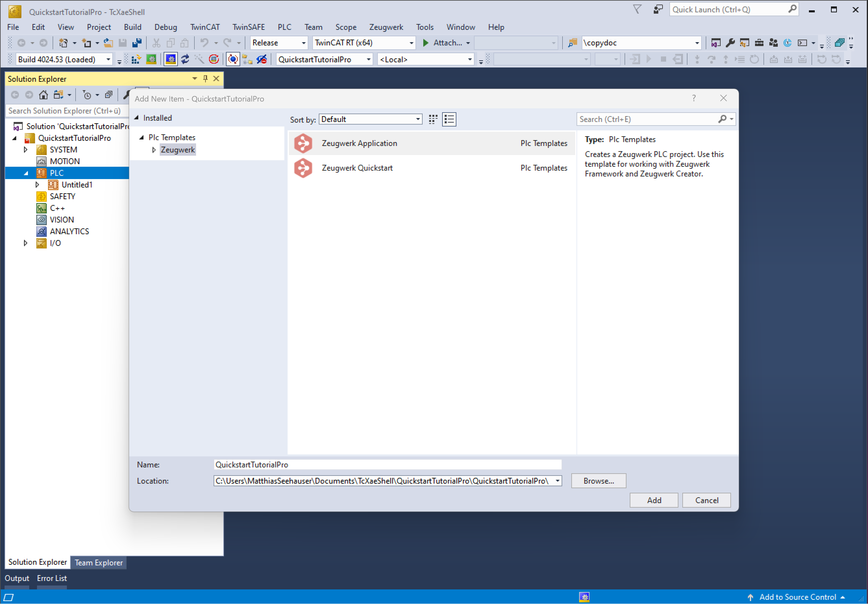Open the Solution Explorer toolbar icon
This screenshot has height=604, width=868.
coord(716,43)
